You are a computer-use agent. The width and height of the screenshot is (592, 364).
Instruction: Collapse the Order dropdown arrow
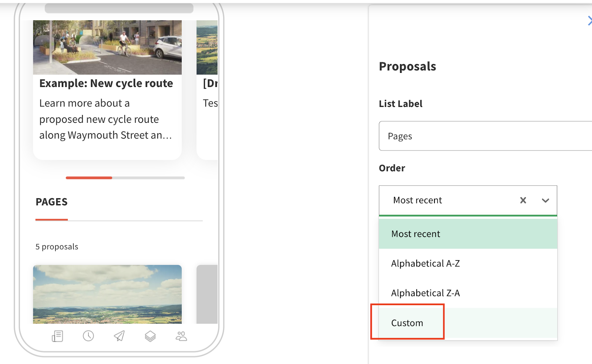tap(545, 200)
